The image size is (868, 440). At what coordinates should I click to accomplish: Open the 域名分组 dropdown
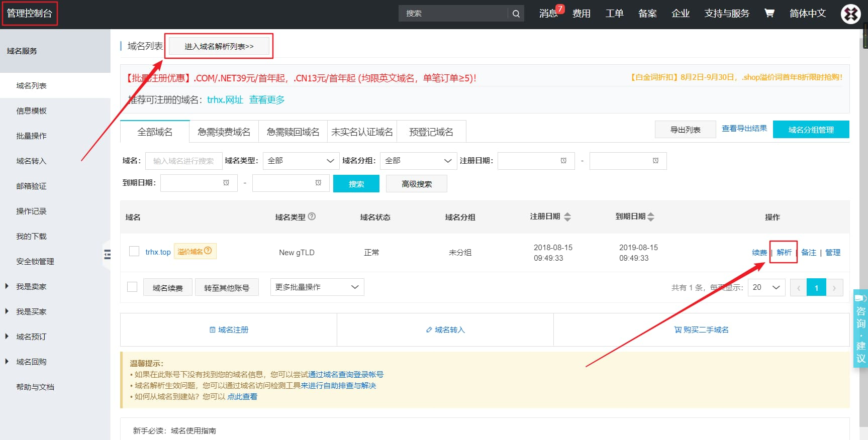pyautogui.click(x=419, y=161)
